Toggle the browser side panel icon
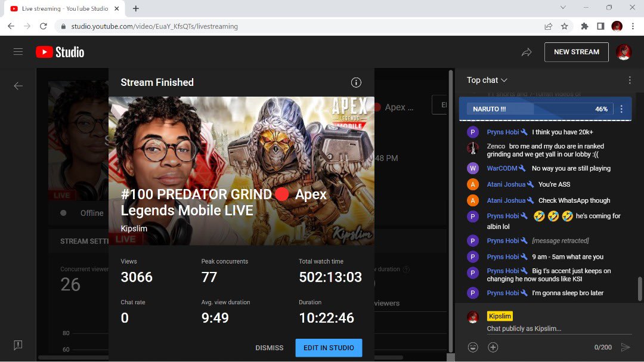Screen dimensions: 644x362 coord(600,26)
